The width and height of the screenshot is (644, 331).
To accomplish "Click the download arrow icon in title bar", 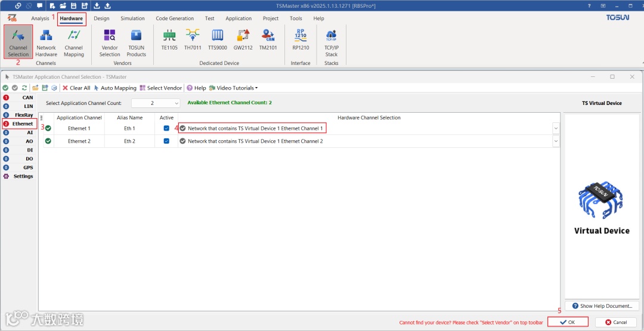I will tap(97, 6).
